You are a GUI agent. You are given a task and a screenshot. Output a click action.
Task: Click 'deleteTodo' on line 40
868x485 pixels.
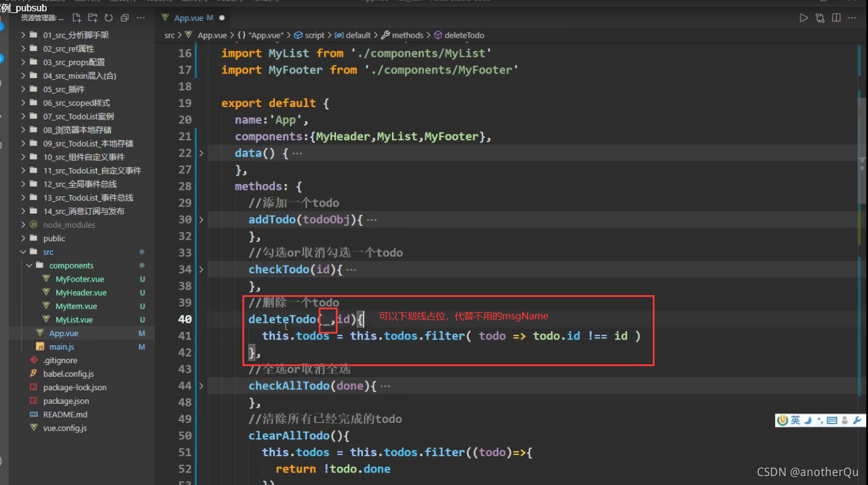[x=282, y=319]
